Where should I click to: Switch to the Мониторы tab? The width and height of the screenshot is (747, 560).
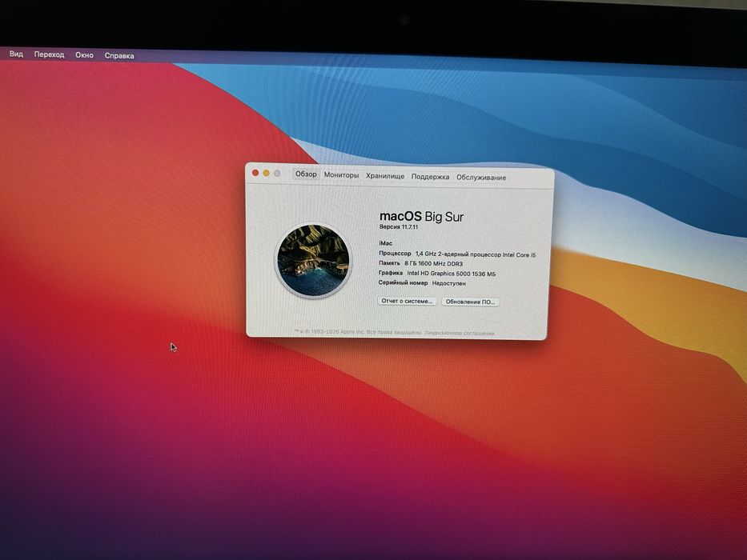tap(341, 174)
